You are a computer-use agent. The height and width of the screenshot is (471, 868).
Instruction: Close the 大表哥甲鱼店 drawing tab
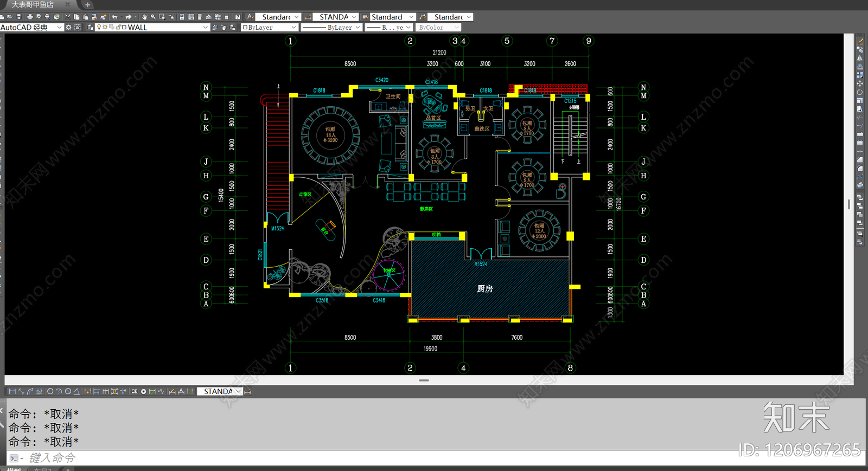68,5
